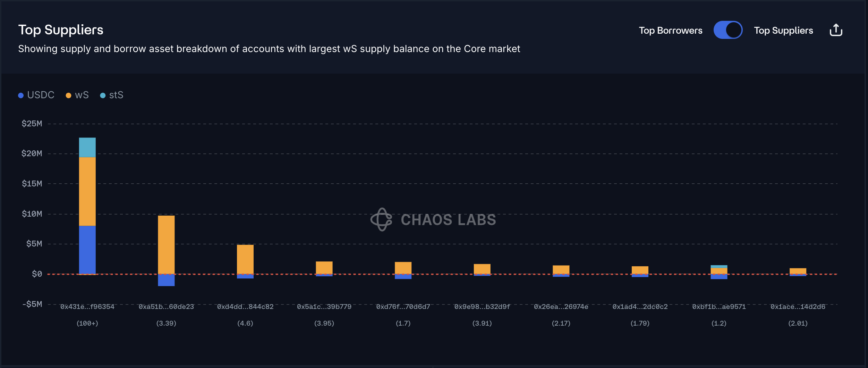868x368 pixels.
Task: Click the stS segment of 0x431e...f96354 bar
Action: coord(87,148)
